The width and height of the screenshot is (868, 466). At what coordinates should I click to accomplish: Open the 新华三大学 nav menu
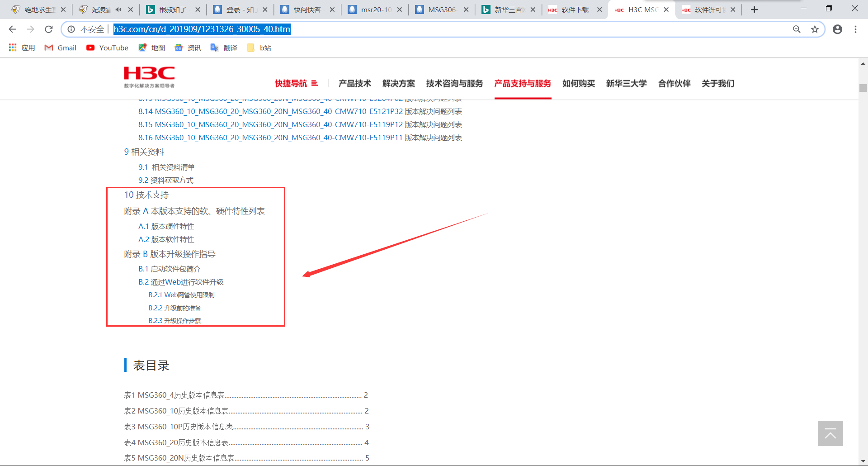coord(626,83)
